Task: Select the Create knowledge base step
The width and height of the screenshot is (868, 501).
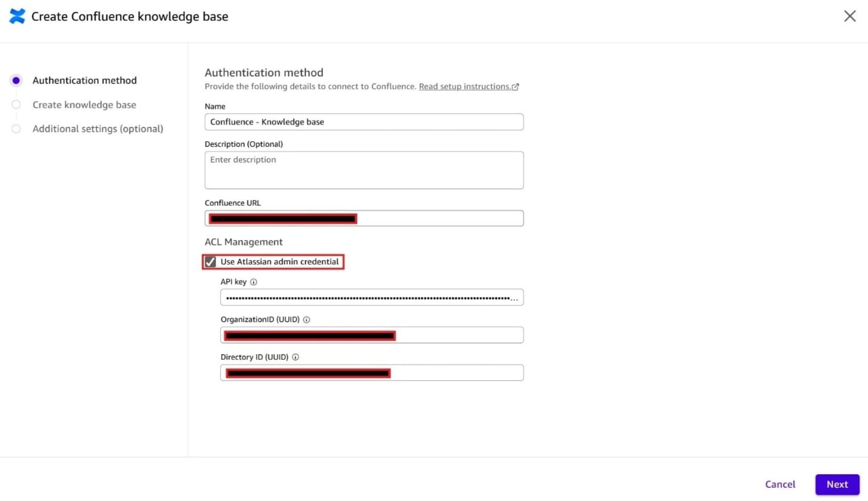Action: coord(84,104)
